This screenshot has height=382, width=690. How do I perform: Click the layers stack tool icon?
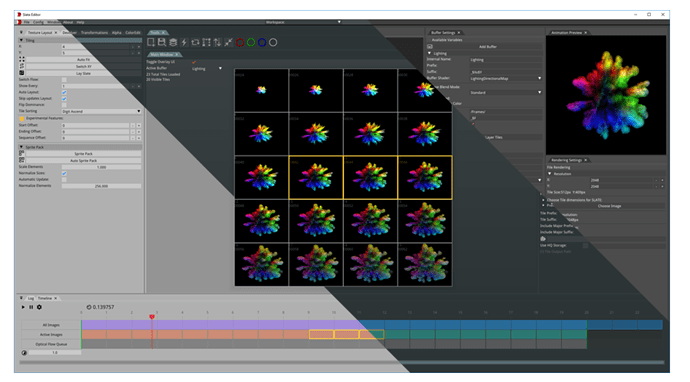(x=173, y=42)
